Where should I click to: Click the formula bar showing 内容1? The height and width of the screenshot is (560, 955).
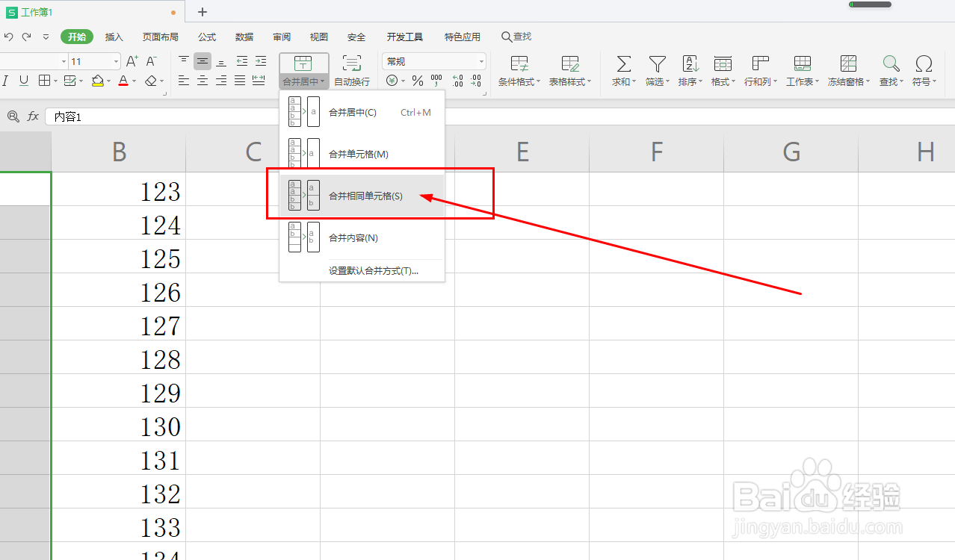pyautogui.click(x=499, y=116)
